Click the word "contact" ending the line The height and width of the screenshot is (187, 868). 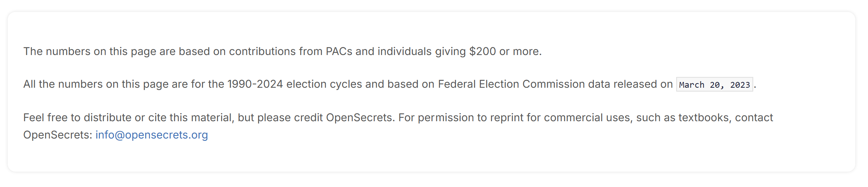tap(754, 118)
